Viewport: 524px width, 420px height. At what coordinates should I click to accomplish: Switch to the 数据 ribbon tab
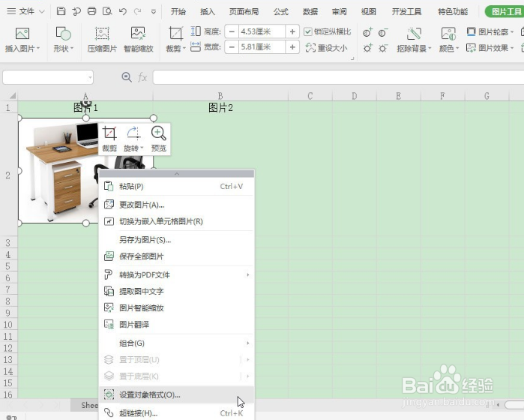click(x=310, y=12)
